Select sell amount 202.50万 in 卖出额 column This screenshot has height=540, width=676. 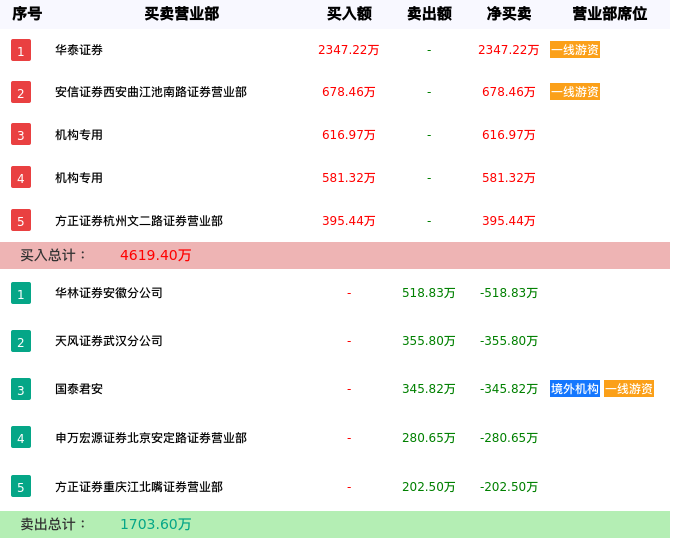429,487
